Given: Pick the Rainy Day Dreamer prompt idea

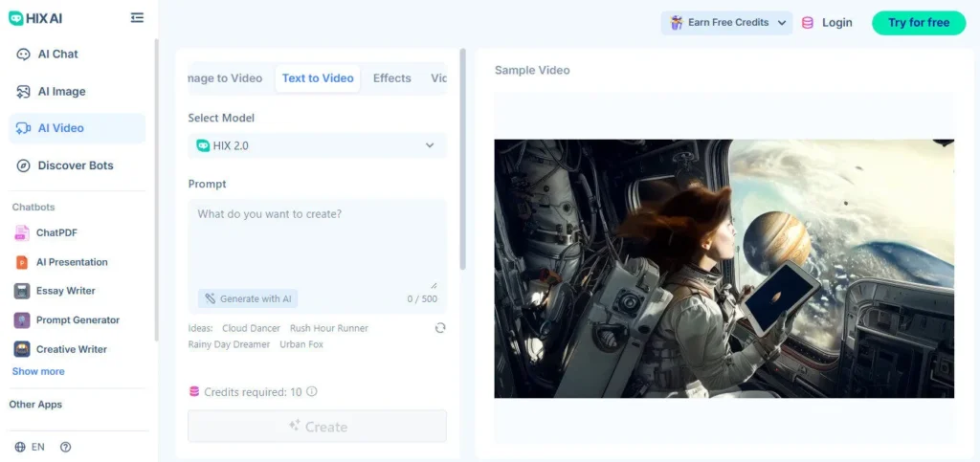Looking at the screenshot, I should point(229,344).
